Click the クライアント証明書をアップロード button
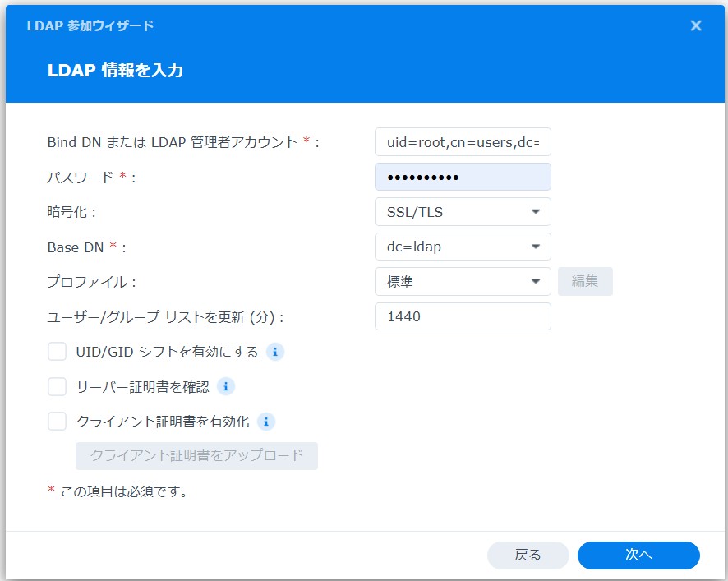 tap(196, 455)
